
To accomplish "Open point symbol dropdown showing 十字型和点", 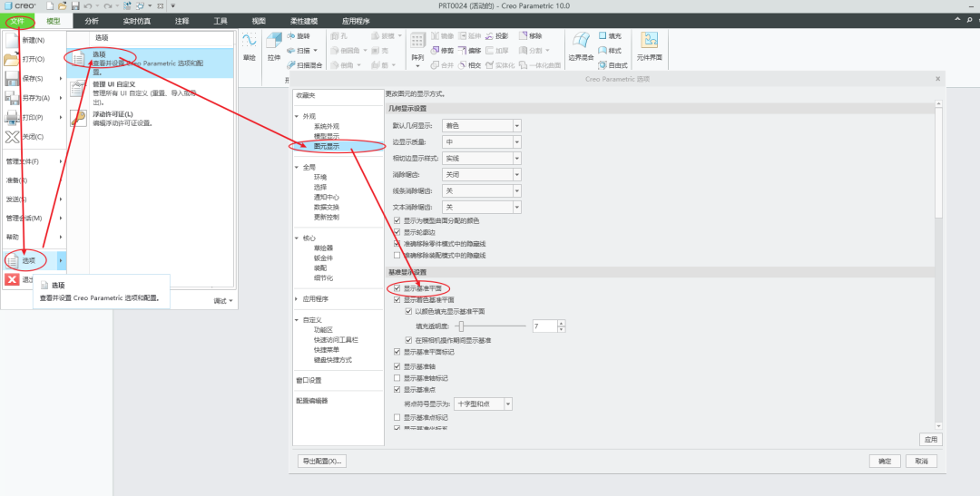I will coord(483,404).
